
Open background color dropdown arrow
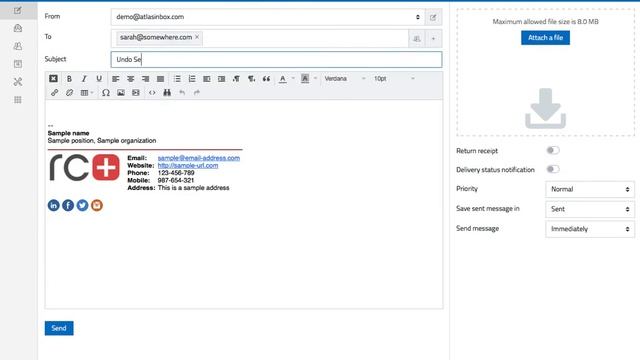(x=315, y=78)
